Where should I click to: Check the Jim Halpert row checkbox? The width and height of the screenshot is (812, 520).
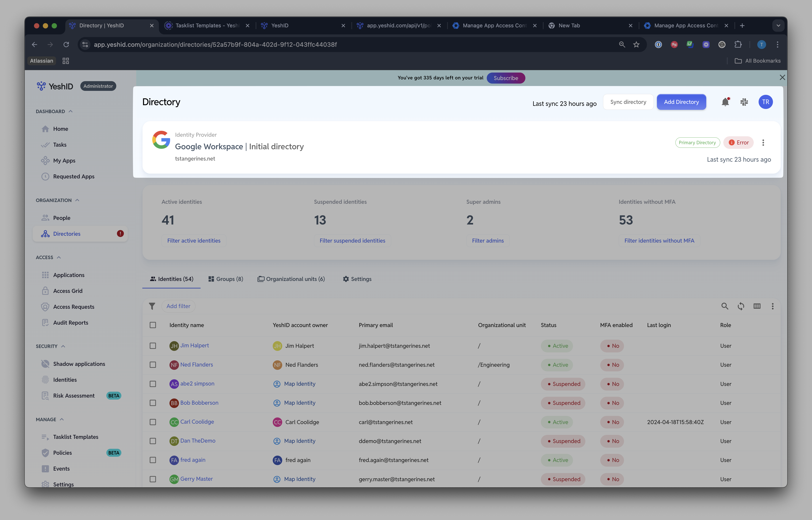point(153,346)
